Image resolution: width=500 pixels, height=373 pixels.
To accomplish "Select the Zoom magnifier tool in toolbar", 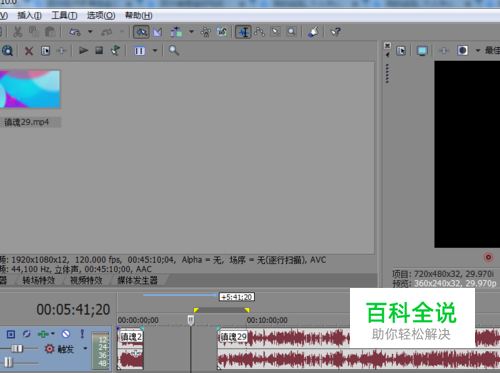I will pyautogui.click(x=291, y=32).
